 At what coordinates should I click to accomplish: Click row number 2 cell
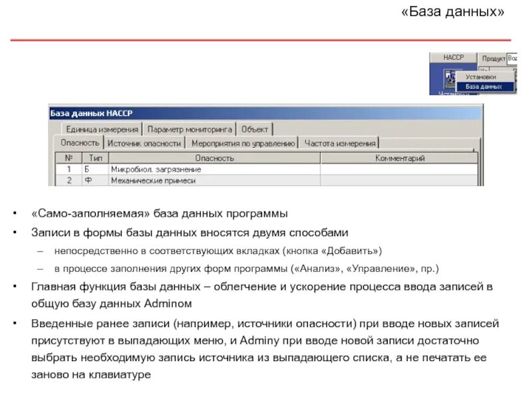69,180
